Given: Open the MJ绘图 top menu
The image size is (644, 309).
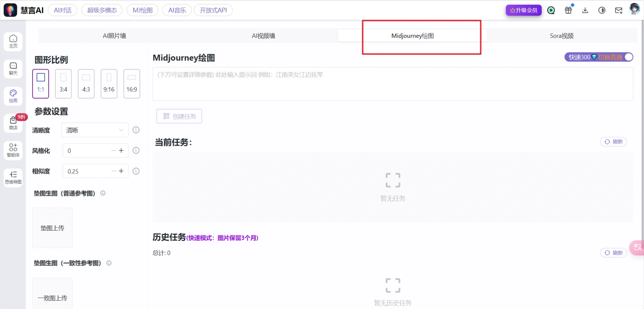Looking at the screenshot, I should [x=142, y=10].
